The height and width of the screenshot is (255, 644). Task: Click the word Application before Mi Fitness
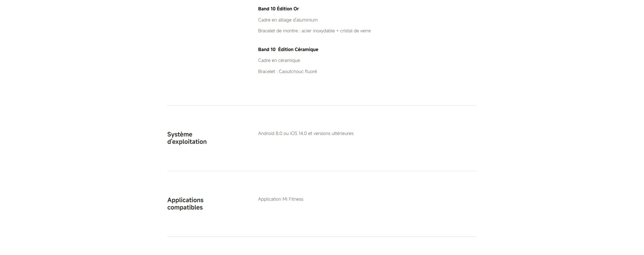tap(269, 199)
